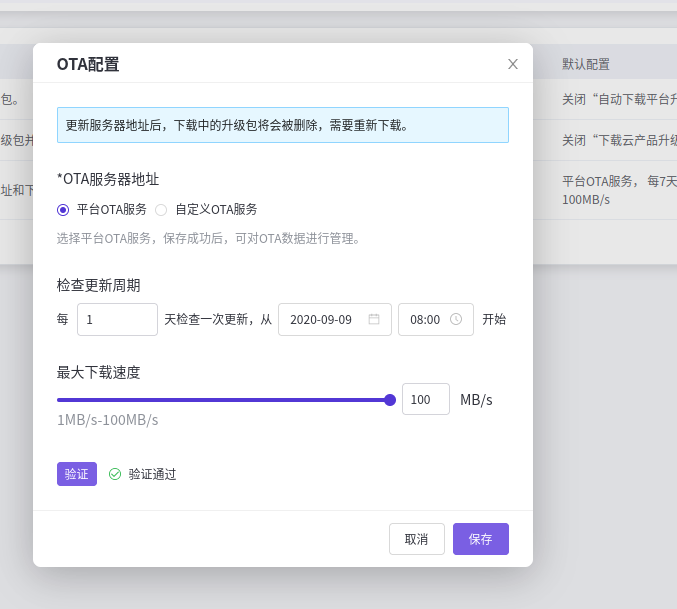
Task: Click the 验证 button
Action: click(x=77, y=474)
